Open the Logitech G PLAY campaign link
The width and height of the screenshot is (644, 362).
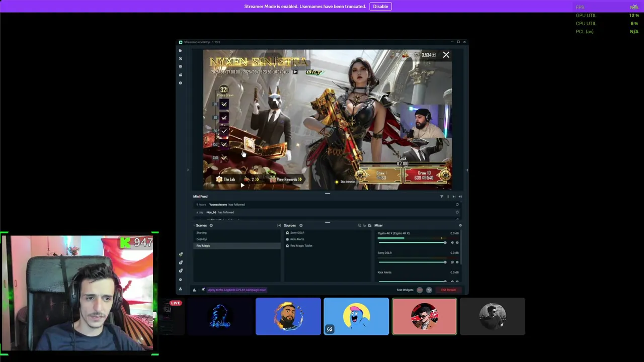pos(236,290)
